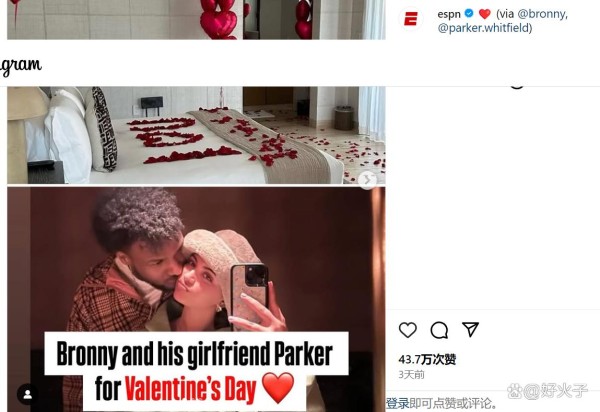Screen dimensions: 600x412
Task: Visit the @parker.whitfield profile mention
Action: tap(483, 28)
